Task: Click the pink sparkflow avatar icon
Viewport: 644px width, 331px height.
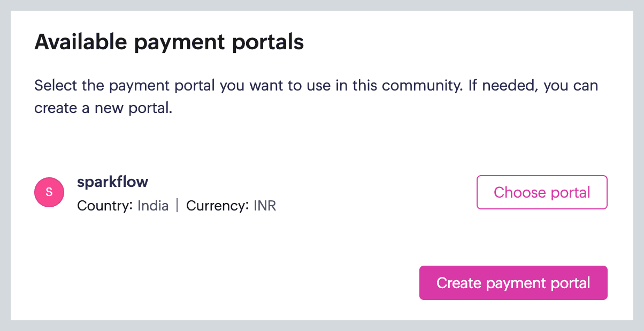Action: pos(49,192)
